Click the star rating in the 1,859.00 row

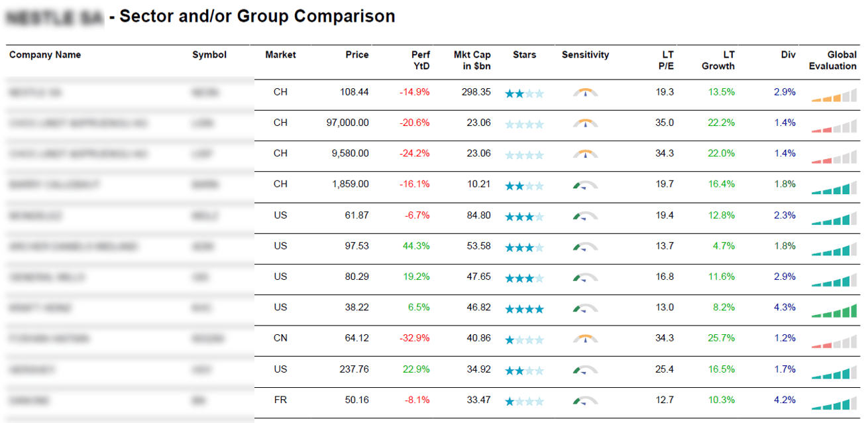(x=524, y=186)
